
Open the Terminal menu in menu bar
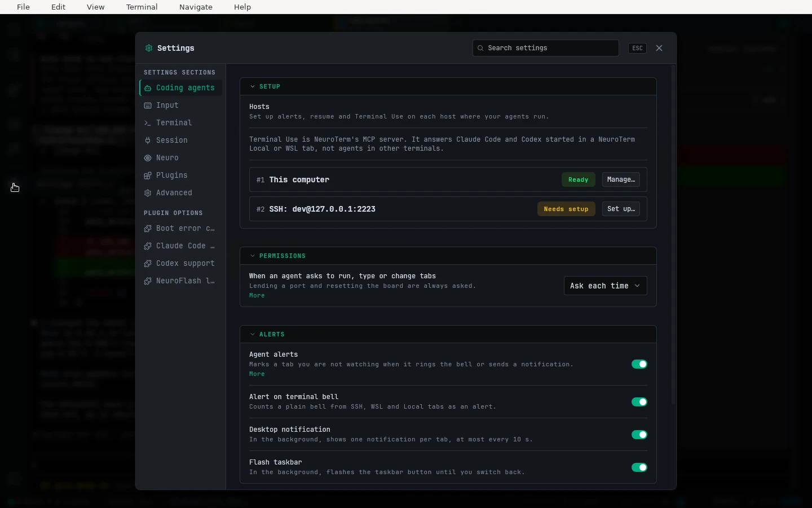142,7
